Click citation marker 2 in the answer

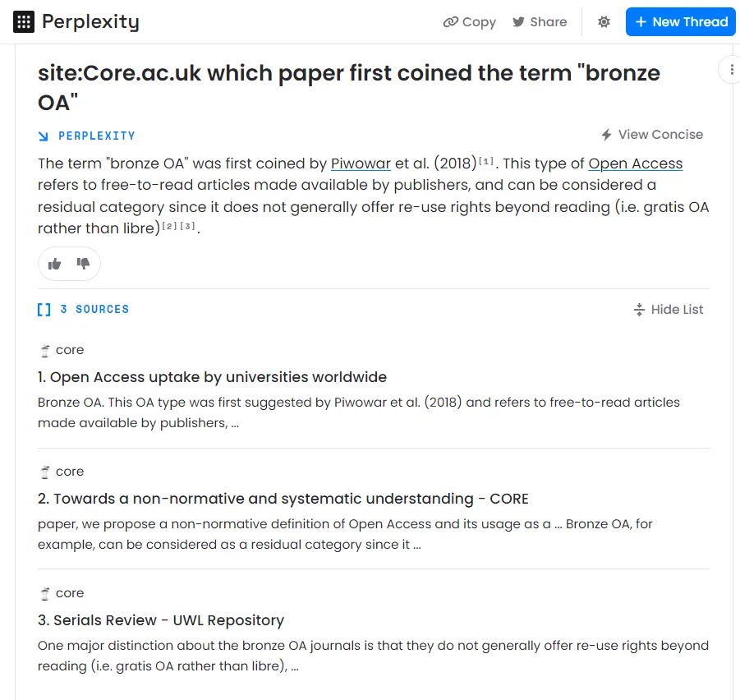tap(169, 226)
